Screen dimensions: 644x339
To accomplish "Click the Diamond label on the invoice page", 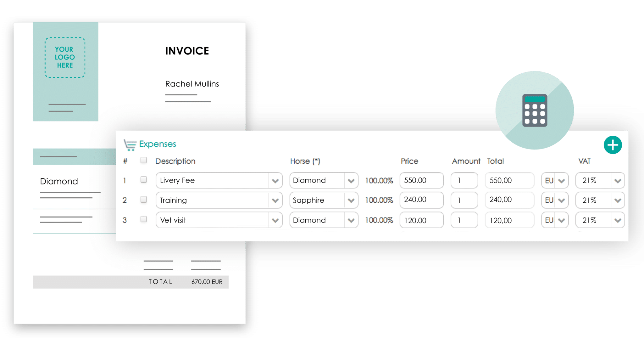I will click(59, 181).
